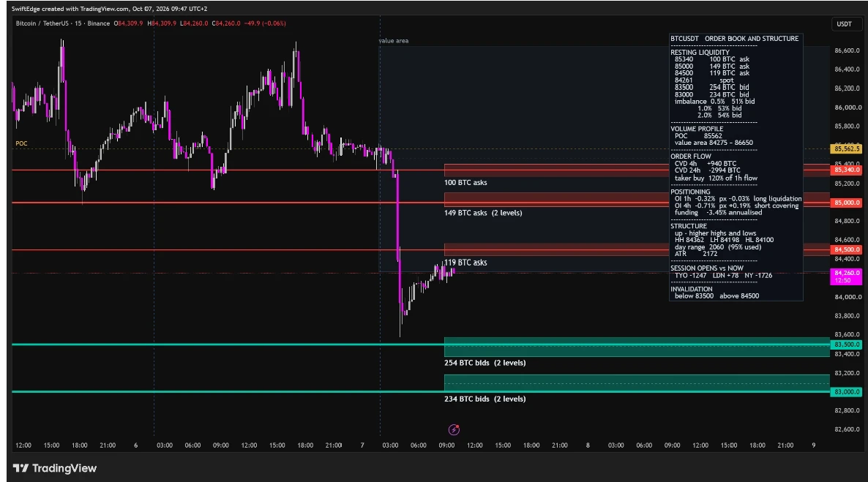Select the 85,562.5 POC price label
The width and height of the screenshot is (868, 482).
click(x=847, y=149)
